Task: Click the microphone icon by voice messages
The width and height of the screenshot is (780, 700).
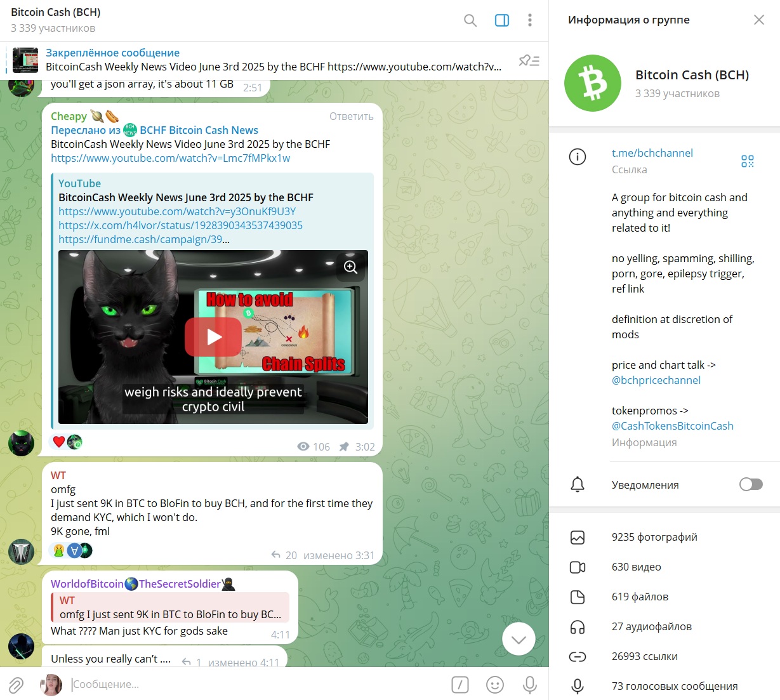Action: tap(578, 686)
